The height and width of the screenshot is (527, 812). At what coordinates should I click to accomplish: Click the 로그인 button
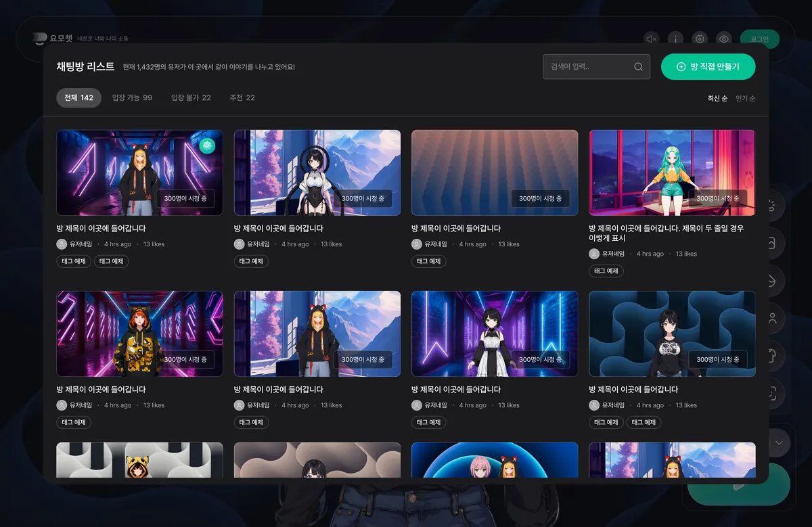759,39
